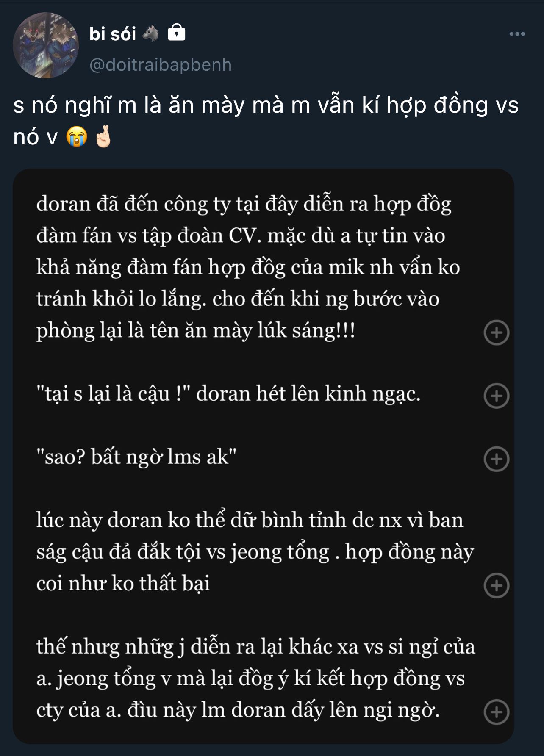Select the paragraph starting "doran đã đến công ty"
544x756 pixels.
[x=248, y=267]
